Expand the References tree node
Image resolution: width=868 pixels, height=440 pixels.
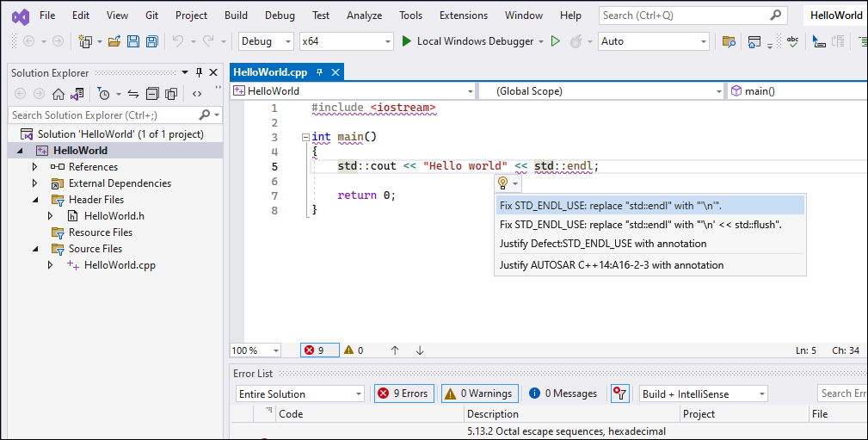point(35,167)
